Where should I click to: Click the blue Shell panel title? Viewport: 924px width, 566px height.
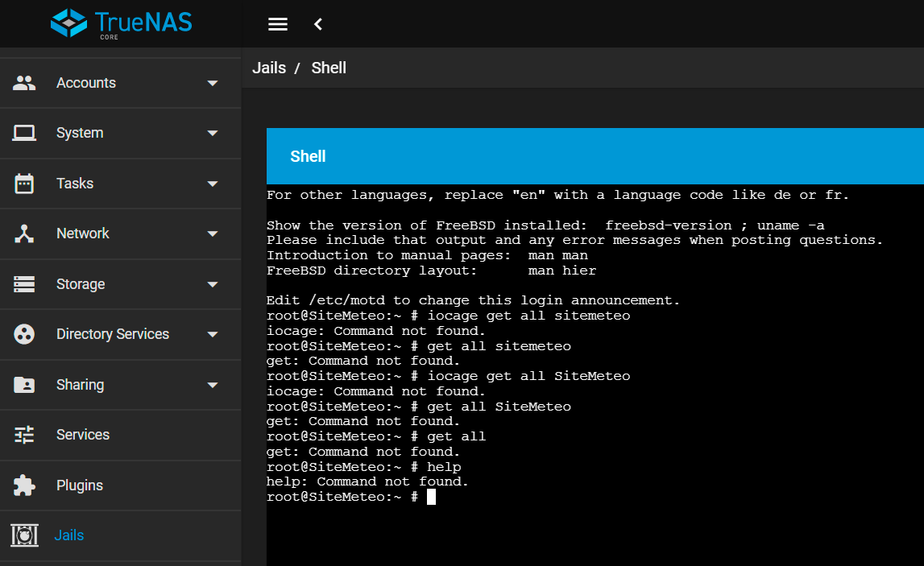(x=308, y=156)
